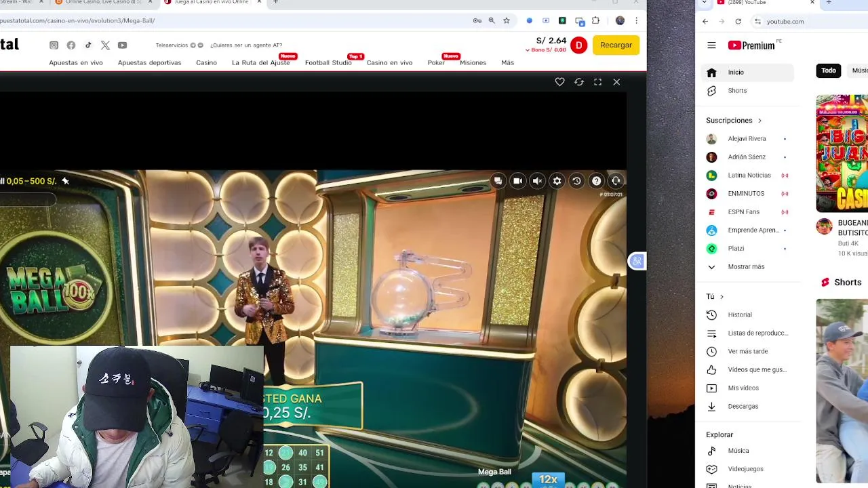
Task: Open live support headset icon
Action: (616, 181)
